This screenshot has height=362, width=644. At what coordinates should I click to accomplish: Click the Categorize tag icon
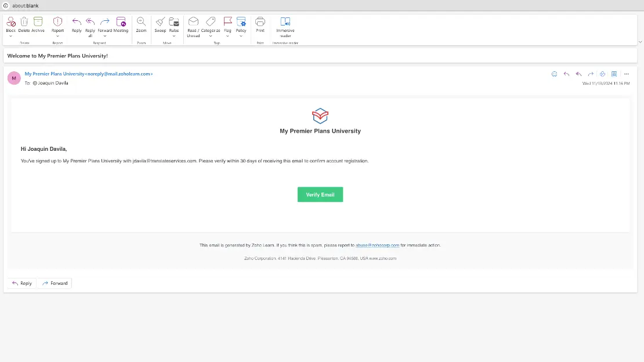(x=211, y=22)
